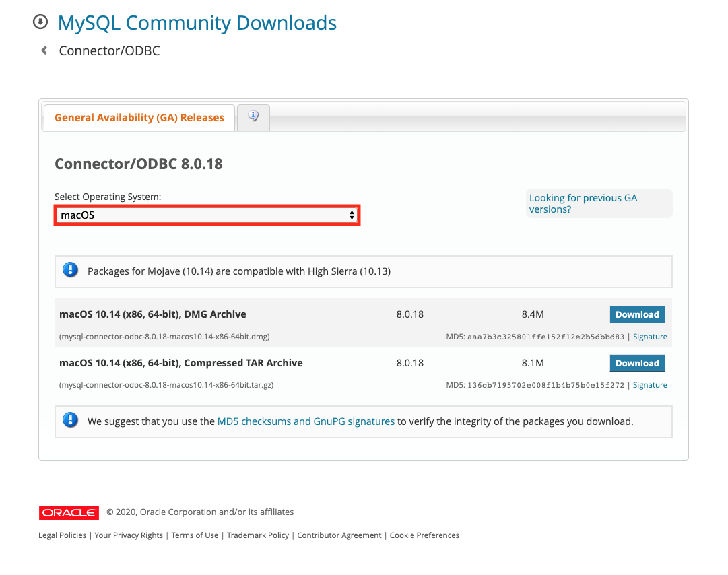
Task: Click the Mojave compatibility notice text
Action: (239, 271)
